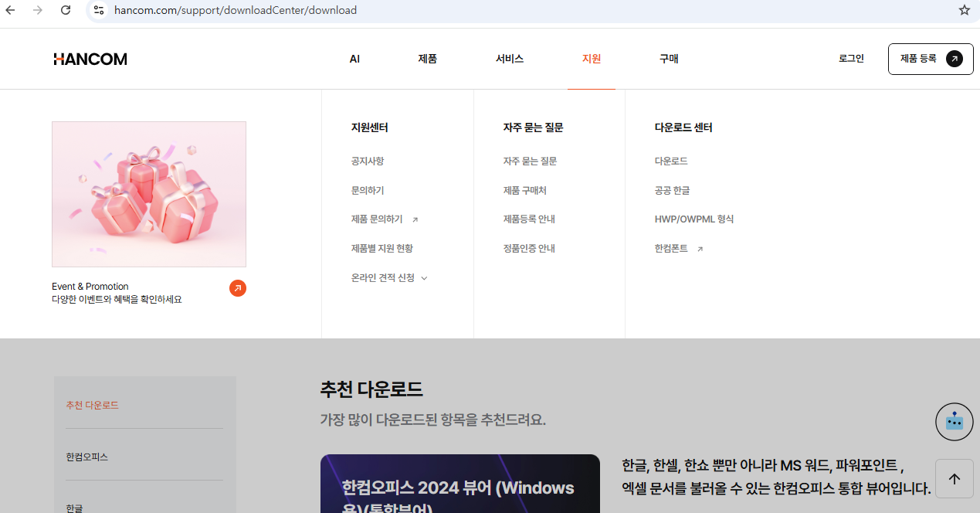
Task: Switch to the 구매 menu
Action: (x=668, y=59)
